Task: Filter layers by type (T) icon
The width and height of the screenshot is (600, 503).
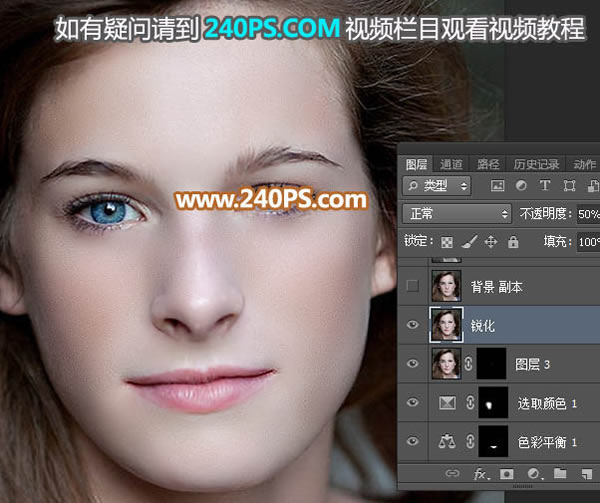Action: 545,186
